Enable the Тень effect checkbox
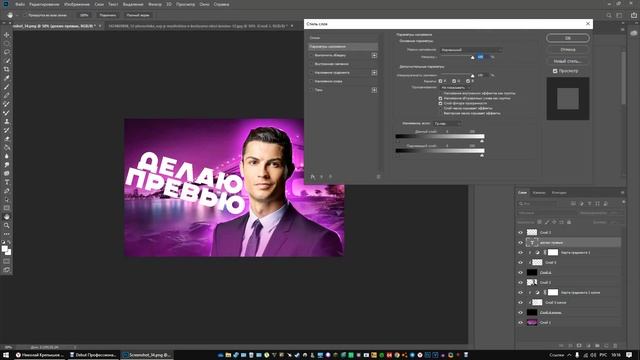The width and height of the screenshot is (640, 360). tap(312, 90)
